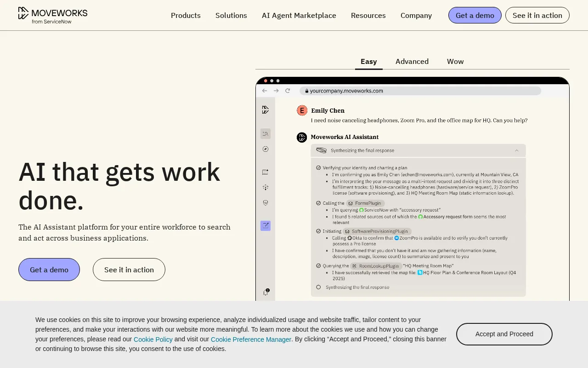Open AI Agent Marketplace in navigation
The height and width of the screenshot is (368, 588).
click(x=299, y=15)
